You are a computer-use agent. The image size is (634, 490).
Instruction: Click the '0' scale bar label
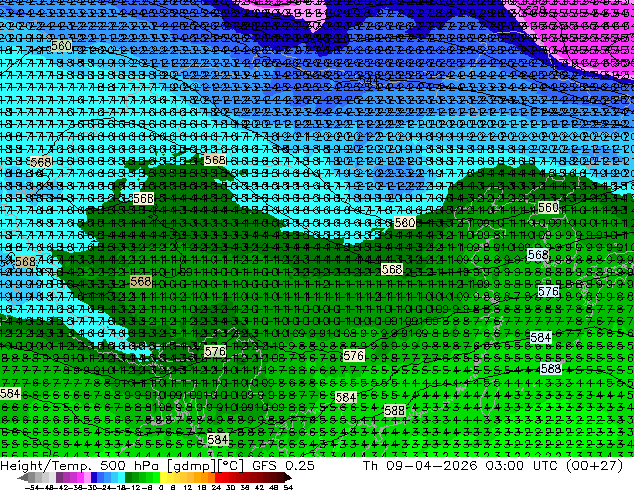coord(161,487)
